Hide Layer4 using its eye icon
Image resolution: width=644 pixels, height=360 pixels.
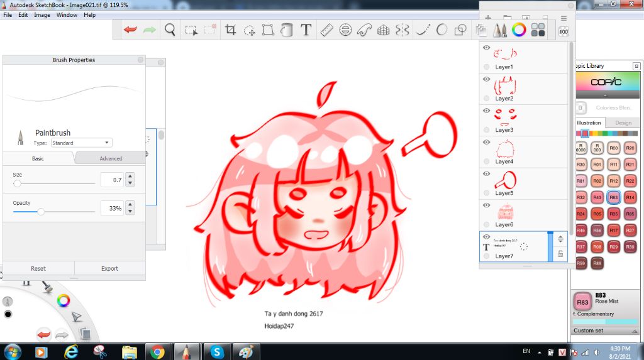[486, 142]
